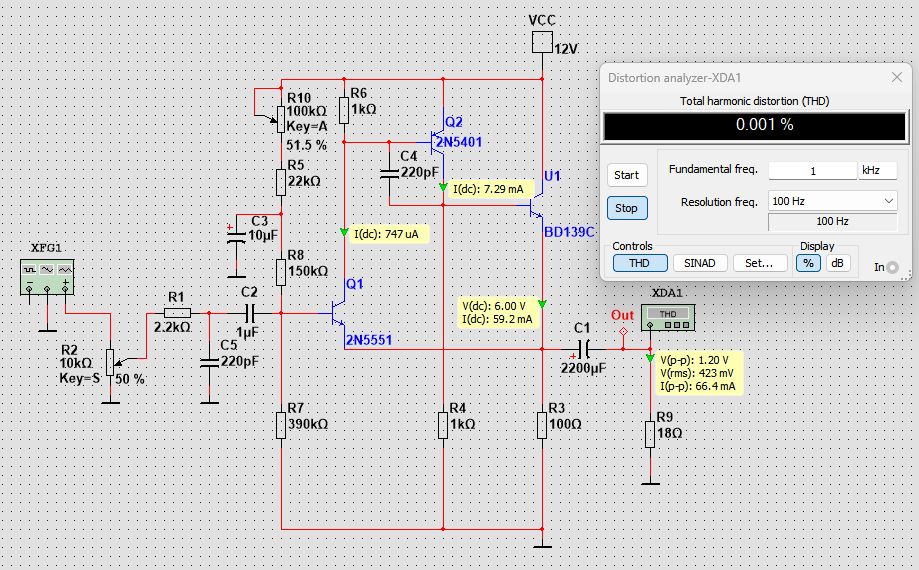Screen dimensions: 919x570
Task: Click the red Out probe marker
Action: click(x=623, y=332)
